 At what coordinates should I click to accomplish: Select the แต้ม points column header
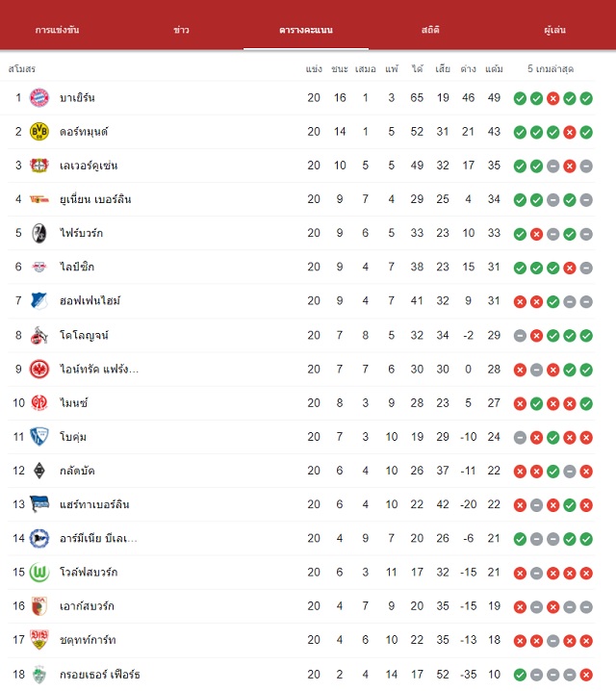pos(494,68)
